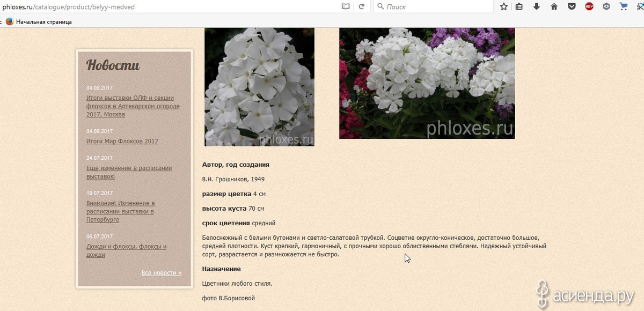The width and height of the screenshot is (644, 311).
Task: Click the date 24.07.2017 in news
Action: (x=99, y=158)
